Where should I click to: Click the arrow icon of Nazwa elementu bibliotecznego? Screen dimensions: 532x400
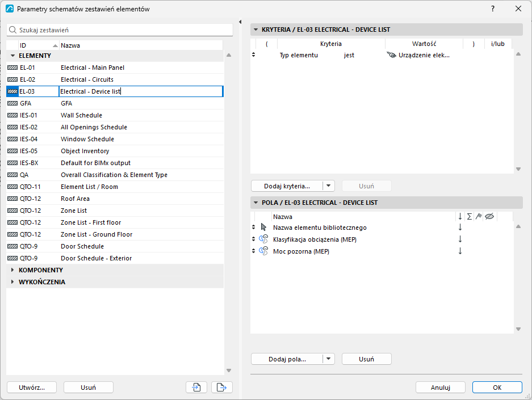click(x=263, y=227)
